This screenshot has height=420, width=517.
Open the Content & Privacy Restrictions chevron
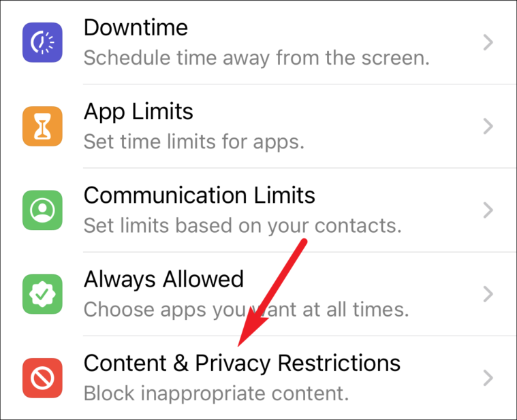(488, 378)
